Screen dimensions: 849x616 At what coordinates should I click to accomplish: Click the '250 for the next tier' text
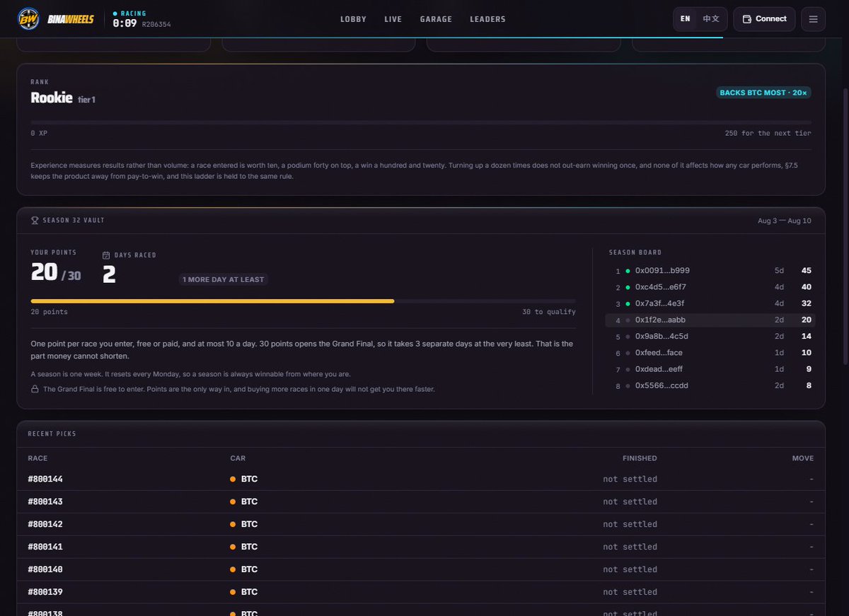pos(768,133)
